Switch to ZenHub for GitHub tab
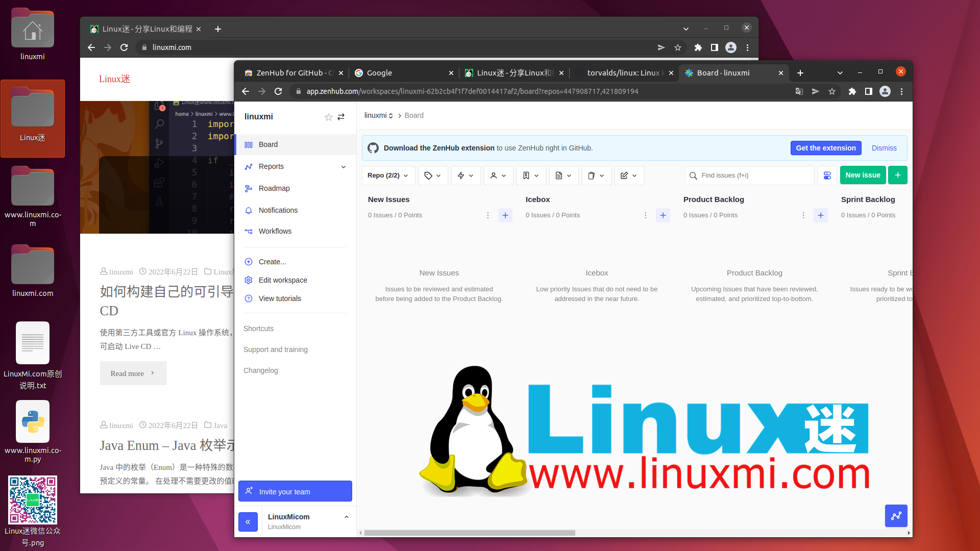 [x=294, y=73]
